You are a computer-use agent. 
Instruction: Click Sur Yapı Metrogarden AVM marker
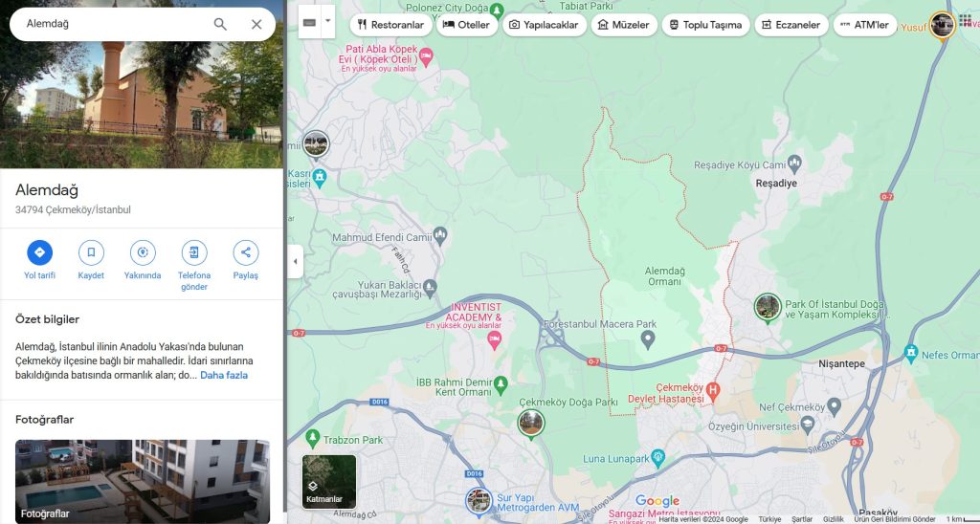tap(479, 501)
